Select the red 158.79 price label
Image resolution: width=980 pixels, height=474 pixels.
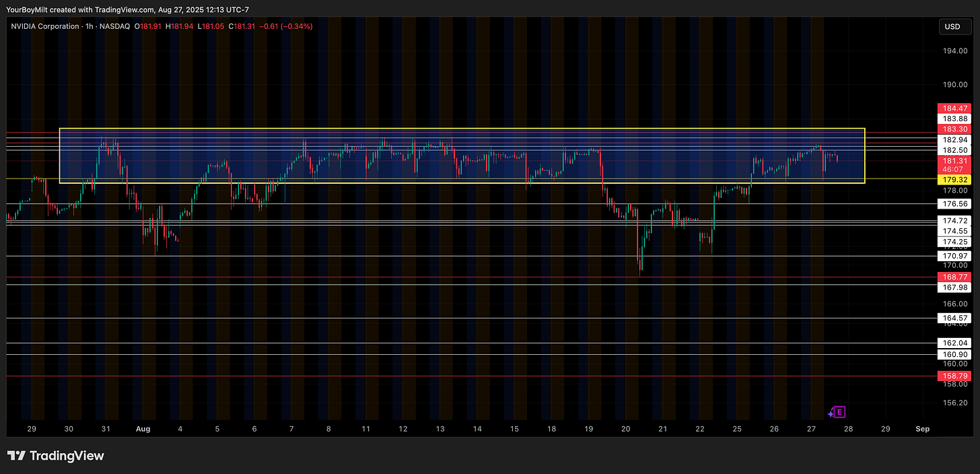[954, 376]
